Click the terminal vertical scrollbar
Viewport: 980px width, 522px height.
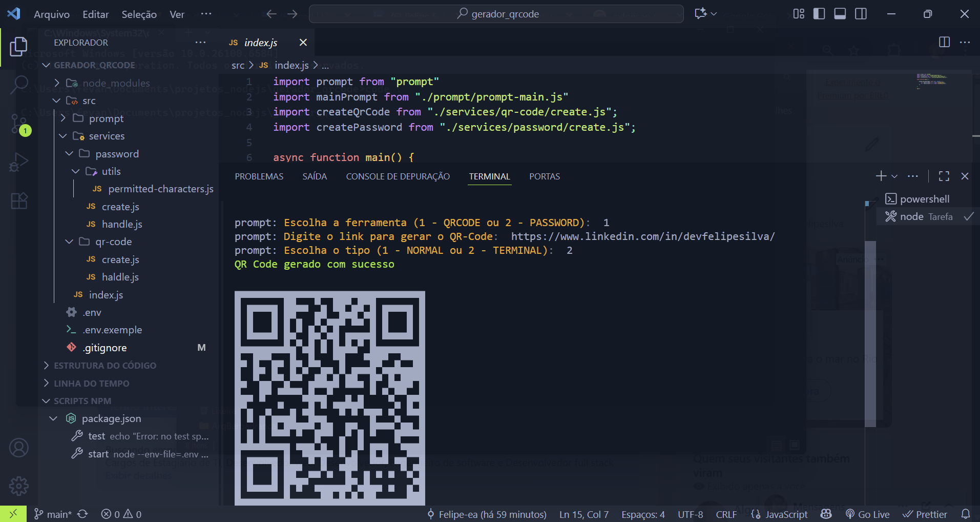point(870,333)
